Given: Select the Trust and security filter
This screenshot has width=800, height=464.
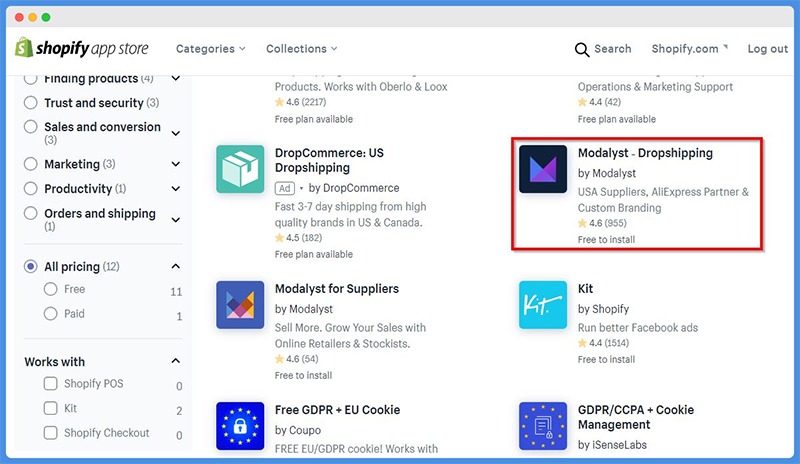Looking at the screenshot, I should pos(31,103).
